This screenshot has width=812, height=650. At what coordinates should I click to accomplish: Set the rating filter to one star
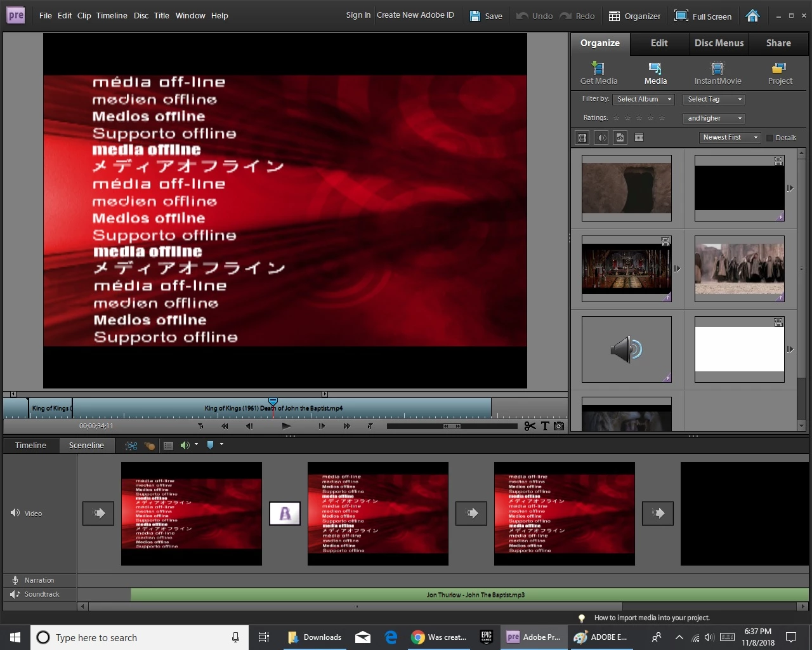pyautogui.click(x=616, y=118)
